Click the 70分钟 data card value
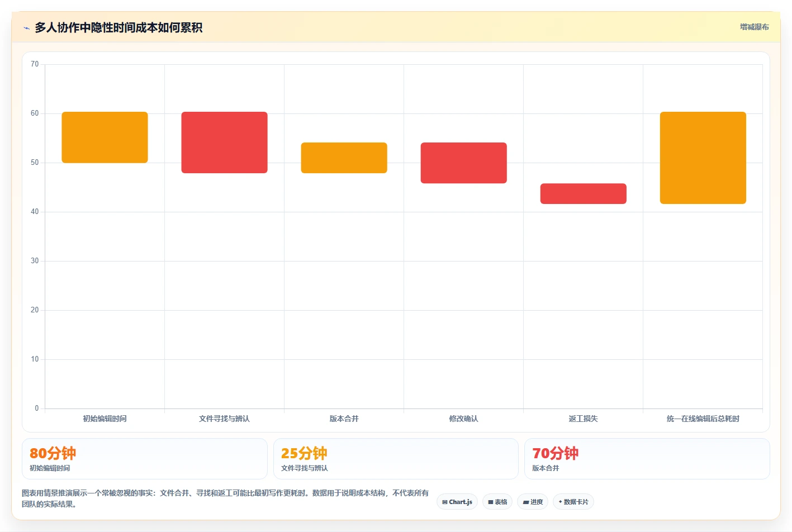This screenshot has width=792, height=532. (x=555, y=453)
